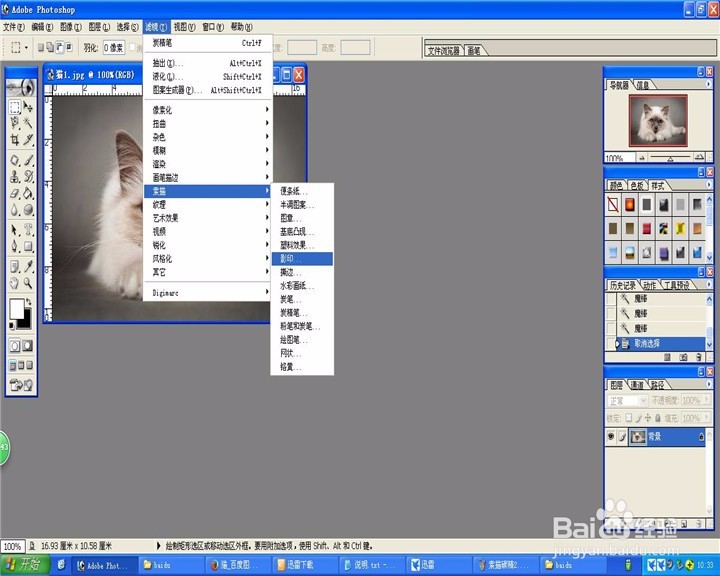Image resolution: width=720 pixels, height=576 pixels.
Task: Select the Zoom tool in toolbox
Action: (x=28, y=283)
